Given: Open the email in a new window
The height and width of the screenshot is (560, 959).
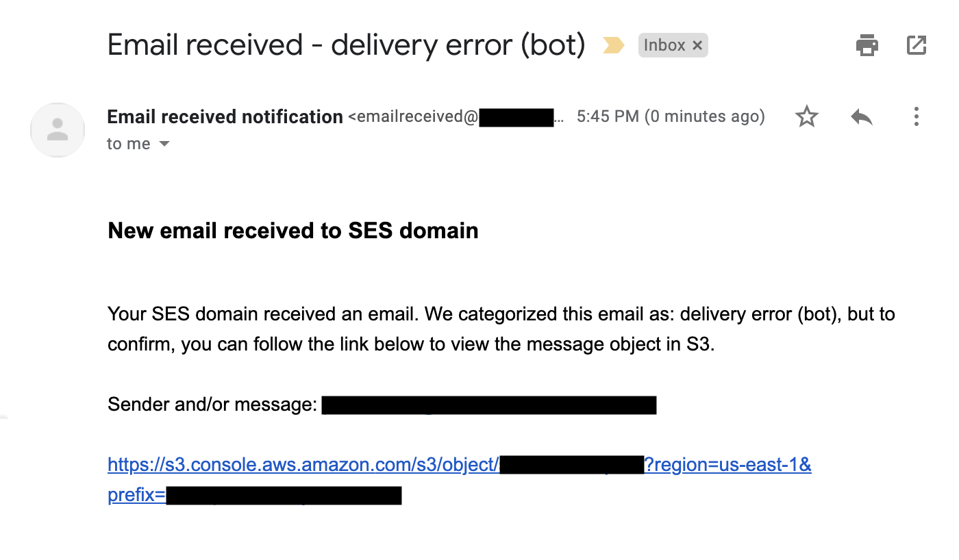Looking at the screenshot, I should [916, 45].
